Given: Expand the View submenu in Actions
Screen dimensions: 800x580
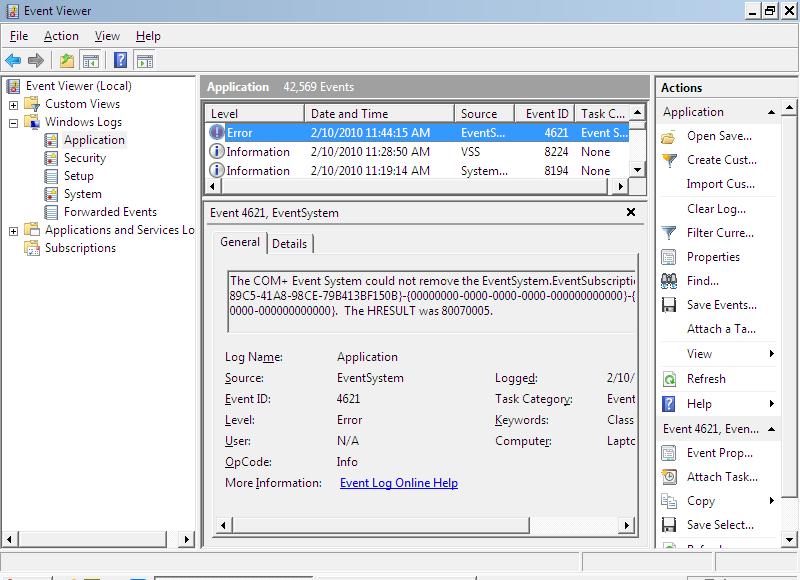Looking at the screenshot, I should (771, 354).
